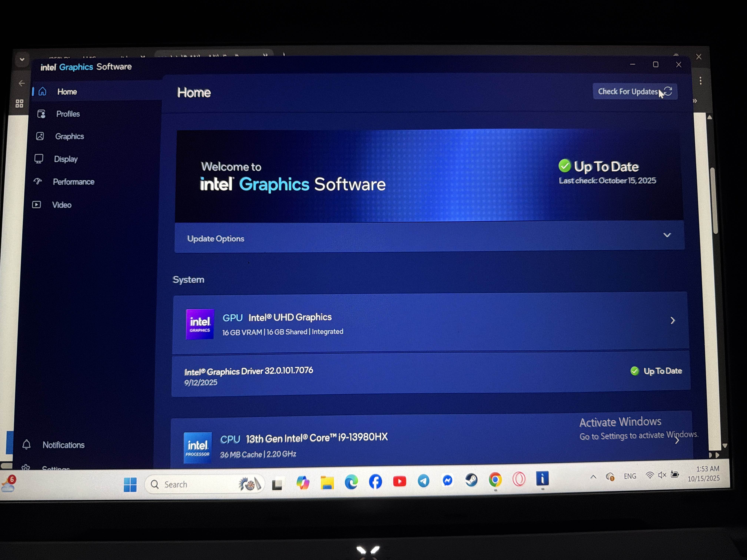Select the Graphics sidebar icon
The height and width of the screenshot is (560, 747).
coord(40,136)
